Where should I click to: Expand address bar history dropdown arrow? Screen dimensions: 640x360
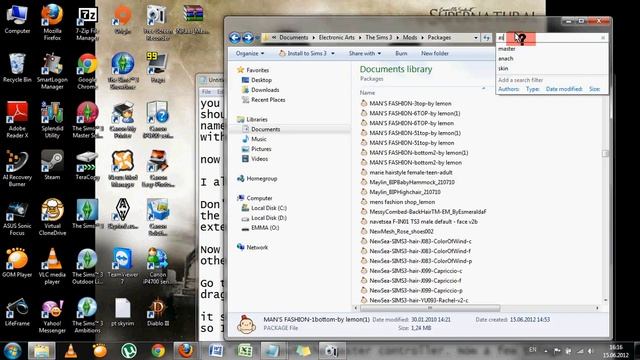(476, 38)
